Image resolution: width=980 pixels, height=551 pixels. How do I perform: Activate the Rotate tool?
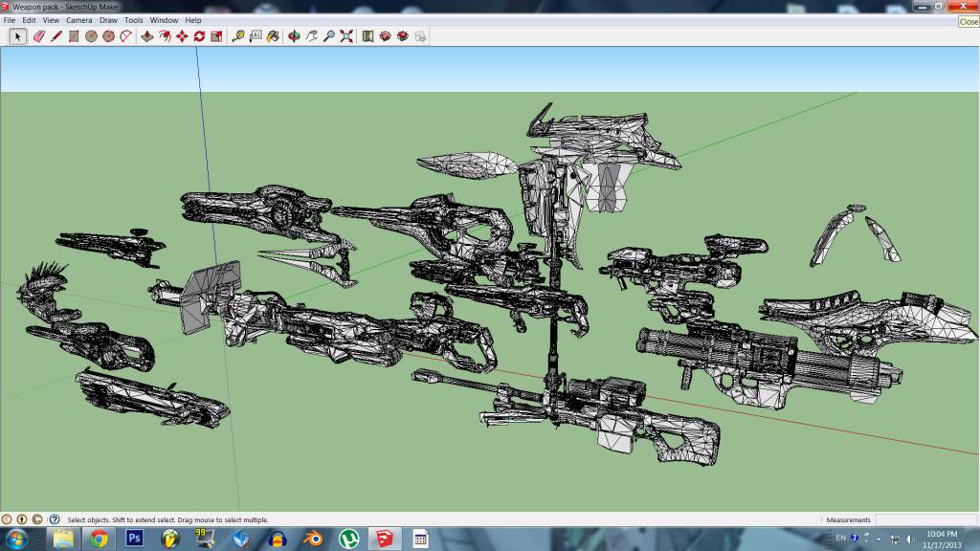click(199, 37)
